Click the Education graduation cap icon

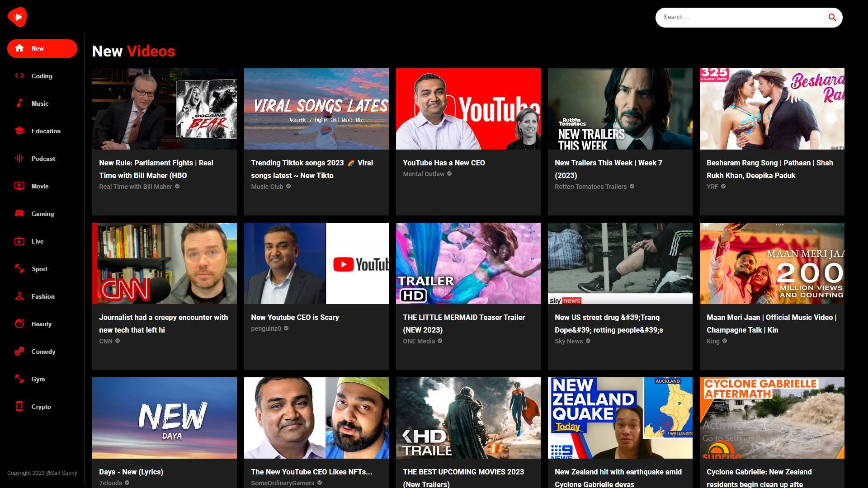click(19, 131)
